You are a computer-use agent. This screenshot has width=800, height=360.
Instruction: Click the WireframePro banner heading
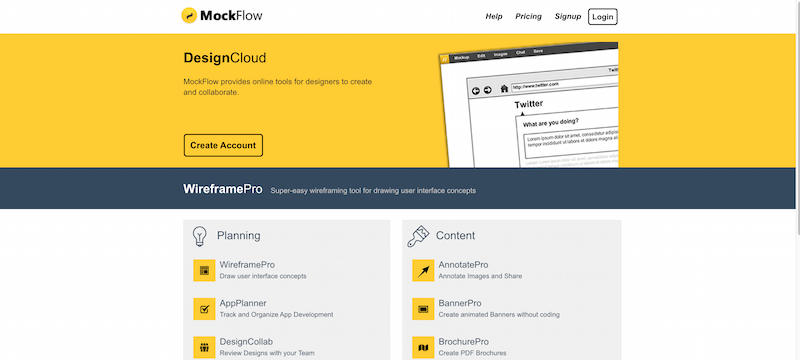pos(222,189)
